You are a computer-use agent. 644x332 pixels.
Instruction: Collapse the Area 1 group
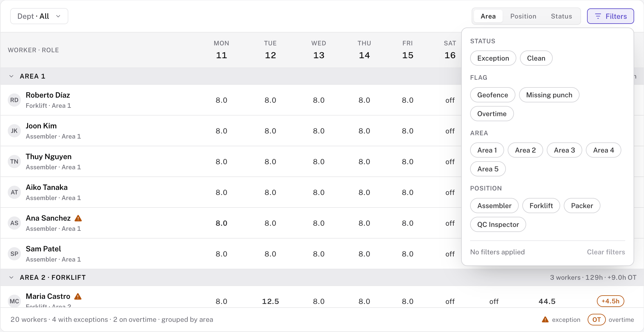point(11,76)
